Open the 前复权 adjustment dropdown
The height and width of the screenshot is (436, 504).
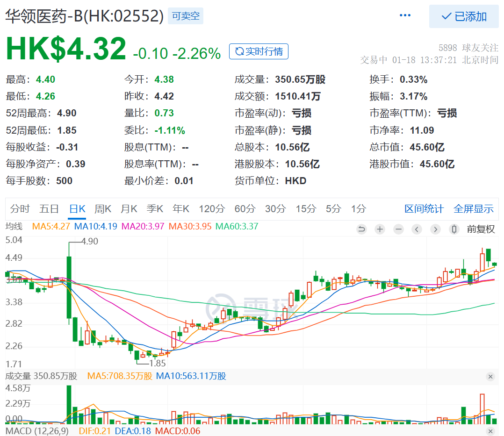pyautogui.click(x=481, y=229)
